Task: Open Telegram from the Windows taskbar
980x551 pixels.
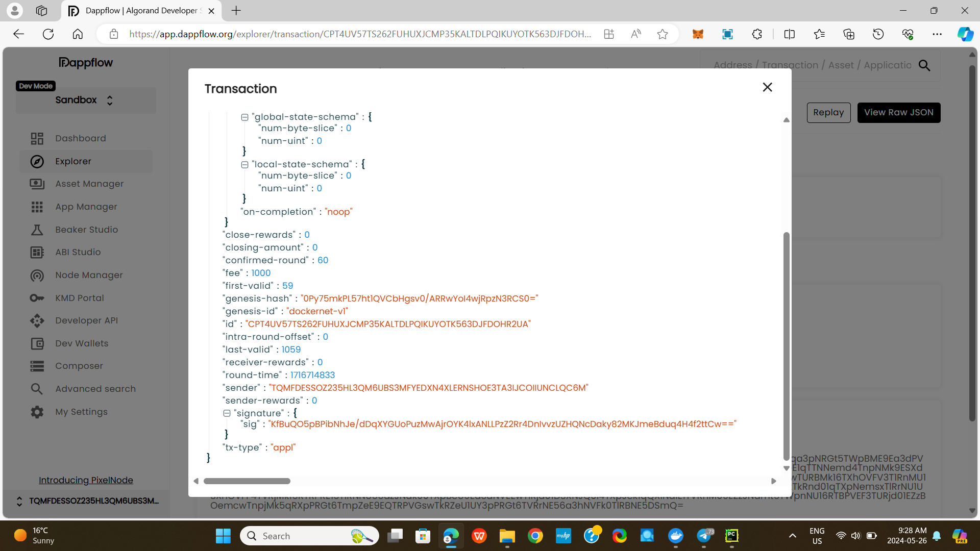Action: [x=704, y=536]
